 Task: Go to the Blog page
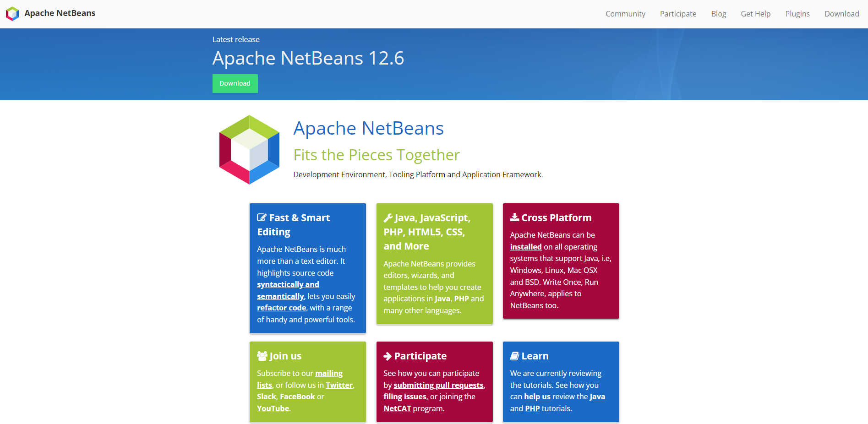[719, 14]
